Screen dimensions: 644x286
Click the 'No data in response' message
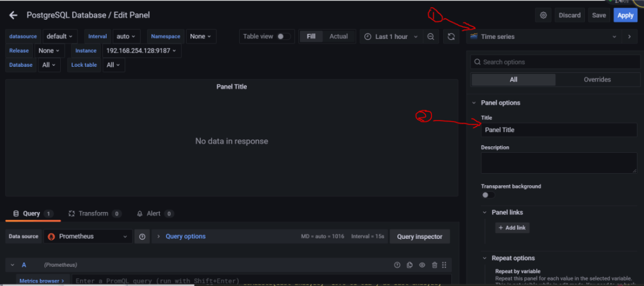click(231, 141)
